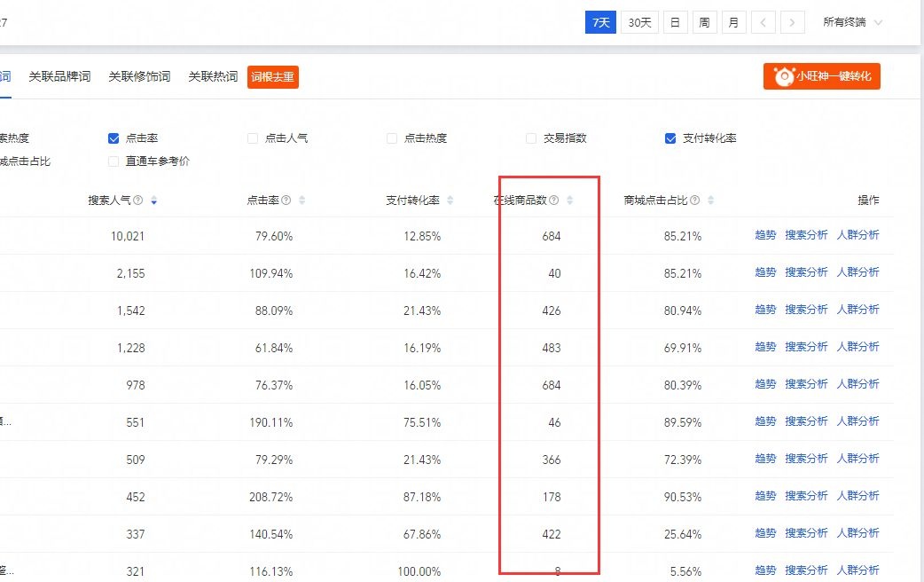Check the 直通车参考价 checkbox

pos(114,161)
